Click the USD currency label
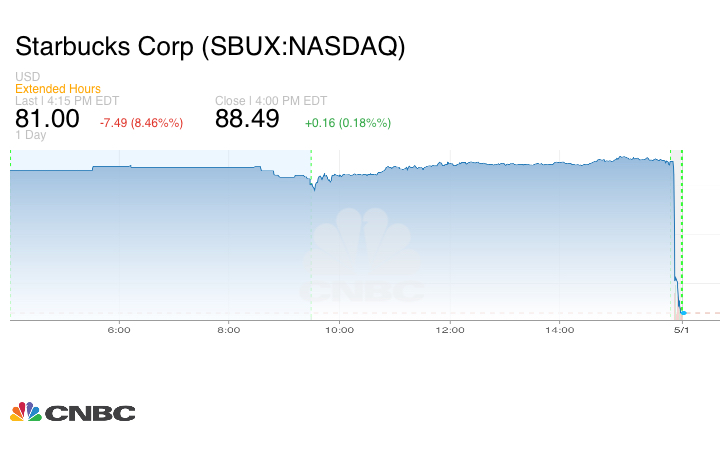Image resolution: width=720 pixels, height=450 pixels. (27, 77)
